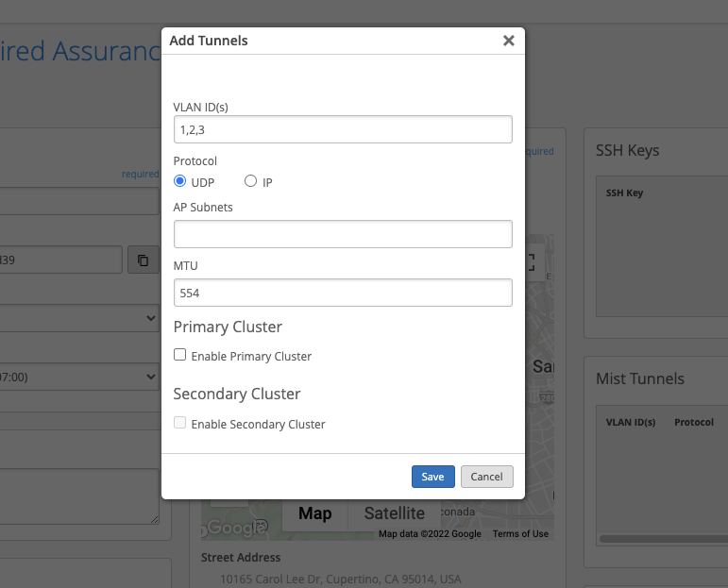
Task: Enable the Primary Cluster checkbox
Action: [180, 356]
